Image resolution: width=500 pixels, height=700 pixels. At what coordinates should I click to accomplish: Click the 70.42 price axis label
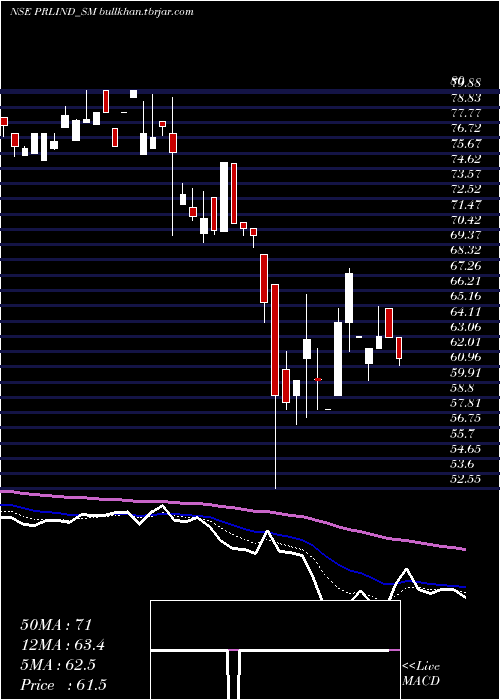click(x=465, y=220)
